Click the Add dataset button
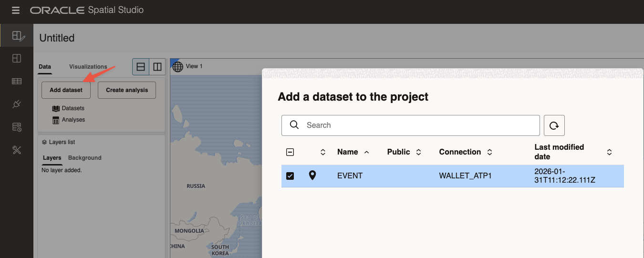This screenshot has height=258, width=644. 66,90
